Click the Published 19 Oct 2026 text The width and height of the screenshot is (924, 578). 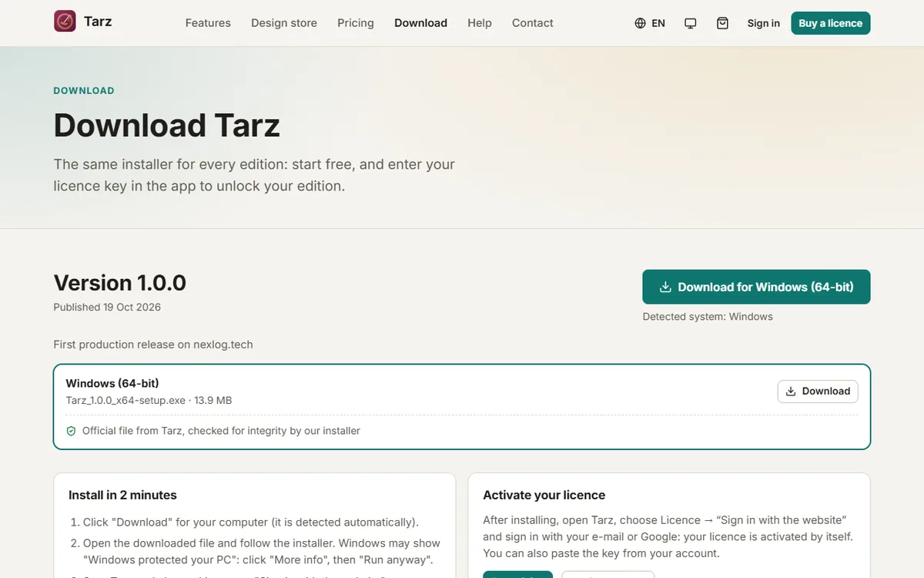107,307
